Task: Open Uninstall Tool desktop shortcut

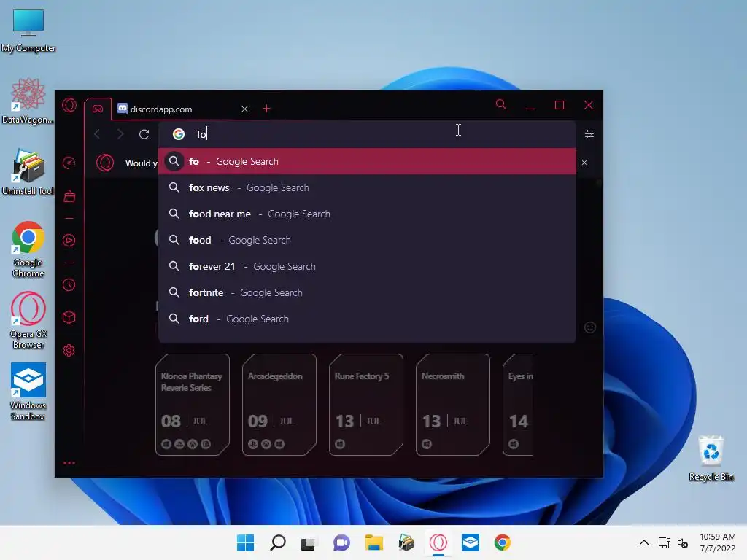Action: click(28, 172)
